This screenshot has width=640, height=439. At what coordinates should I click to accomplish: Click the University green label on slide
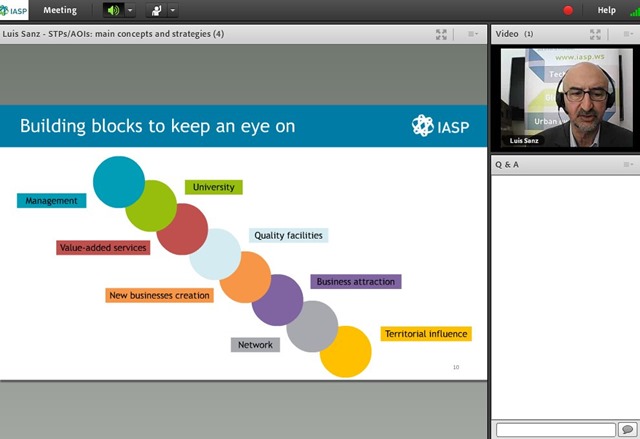click(x=214, y=187)
